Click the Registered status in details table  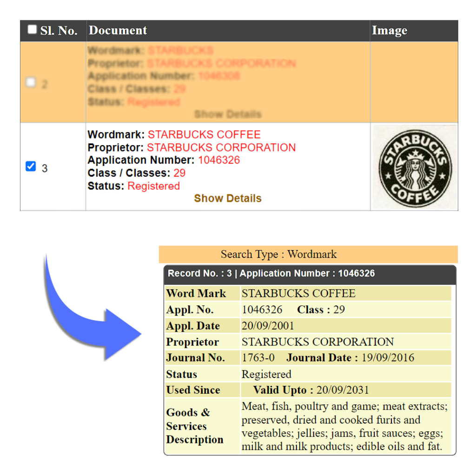266,374
